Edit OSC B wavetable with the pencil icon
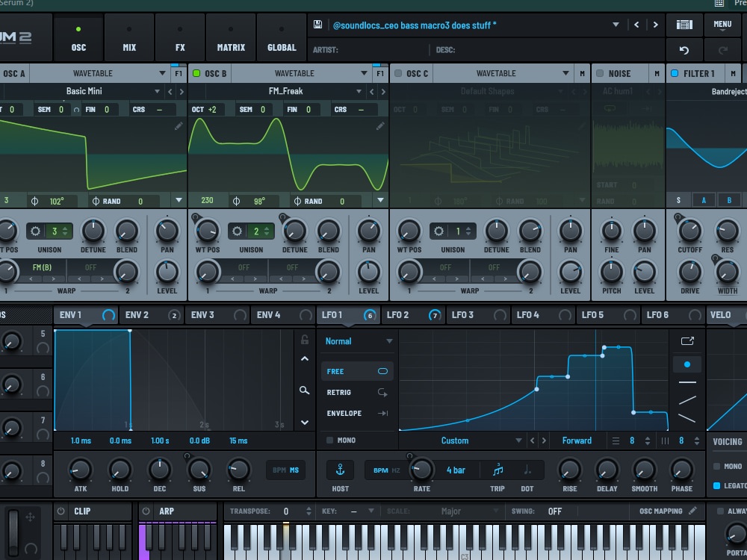 coord(380,126)
